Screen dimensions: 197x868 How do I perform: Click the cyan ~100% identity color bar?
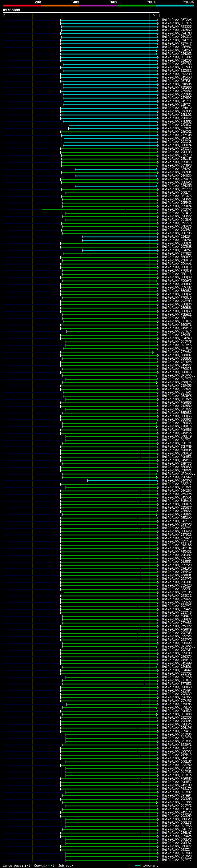(x=175, y=6)
